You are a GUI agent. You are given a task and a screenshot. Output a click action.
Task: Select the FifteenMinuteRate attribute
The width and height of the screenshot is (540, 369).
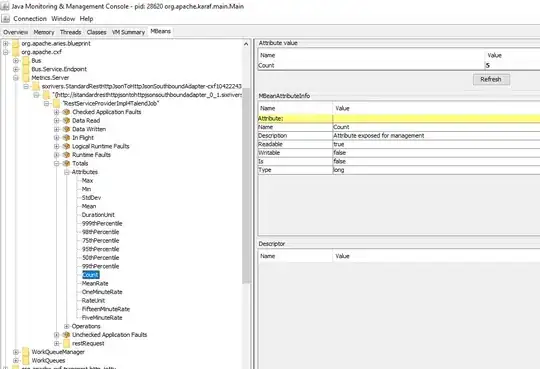106,309
